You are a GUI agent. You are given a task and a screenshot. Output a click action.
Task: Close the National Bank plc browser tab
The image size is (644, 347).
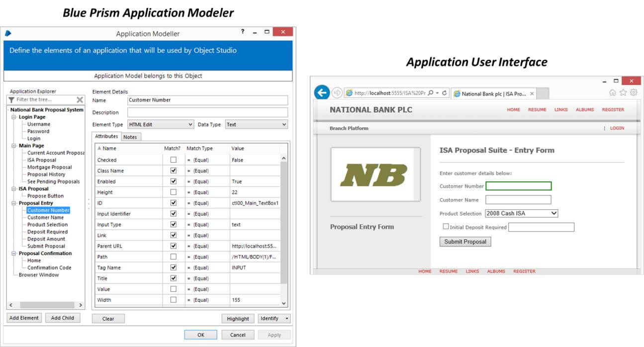(x=532, y=93)
